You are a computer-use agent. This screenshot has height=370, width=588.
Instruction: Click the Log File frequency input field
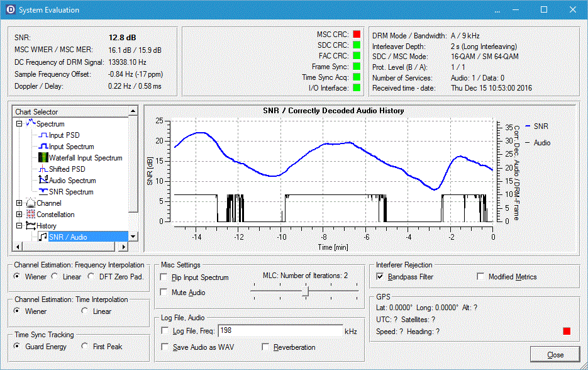tap(280, 330)
